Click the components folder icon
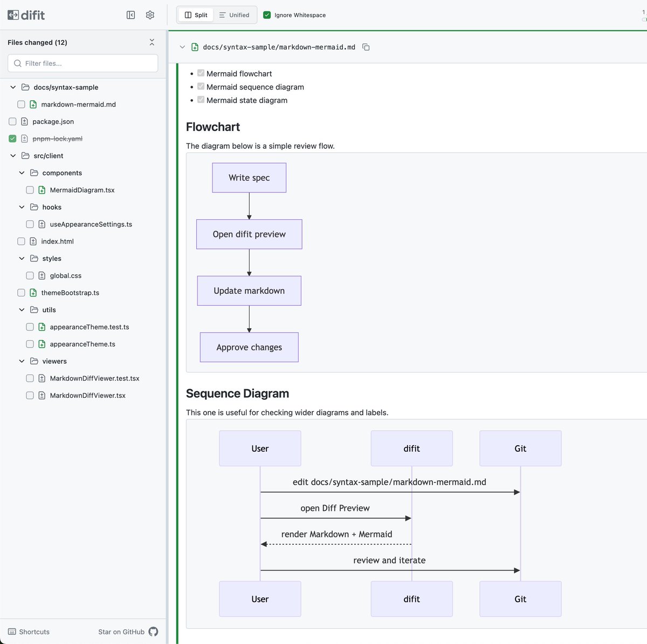The image size is (647, 644). point(34,173)
